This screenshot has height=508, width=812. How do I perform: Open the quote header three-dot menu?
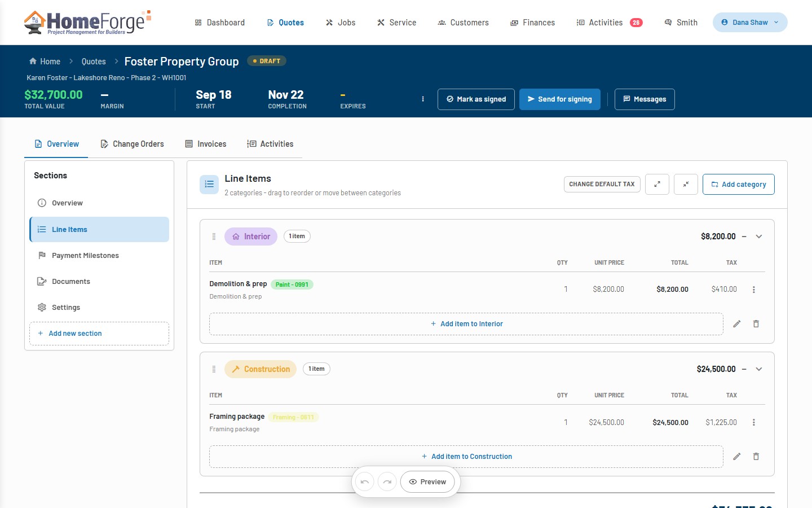[423, 99]
